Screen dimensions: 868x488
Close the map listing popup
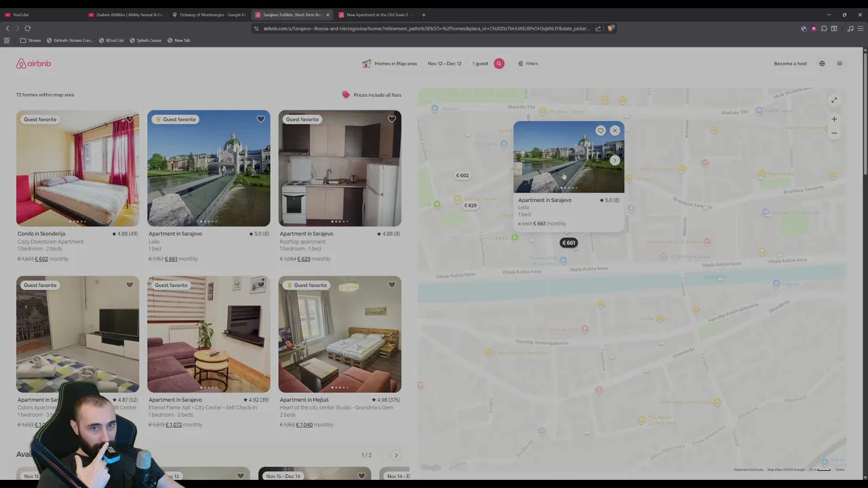point(614,130)
